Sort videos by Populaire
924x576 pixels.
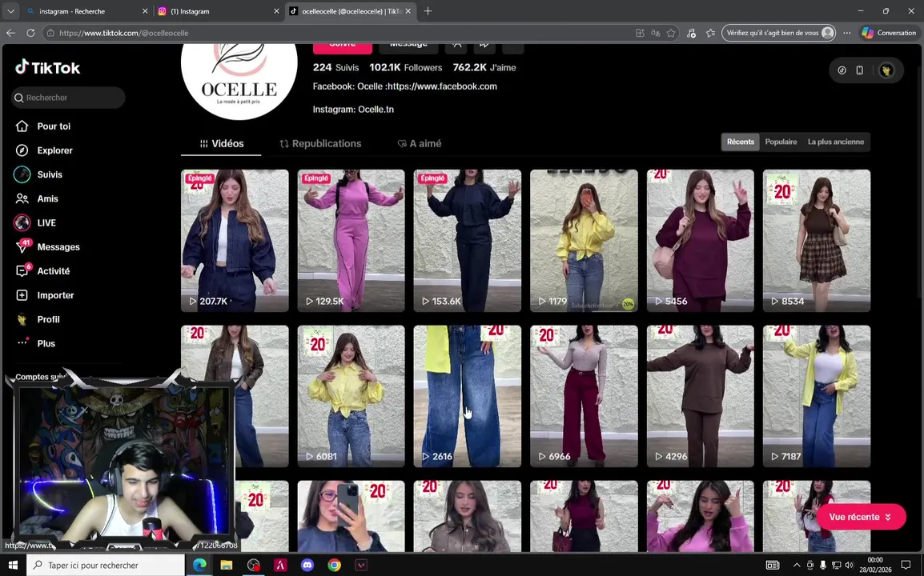(781, 142)
